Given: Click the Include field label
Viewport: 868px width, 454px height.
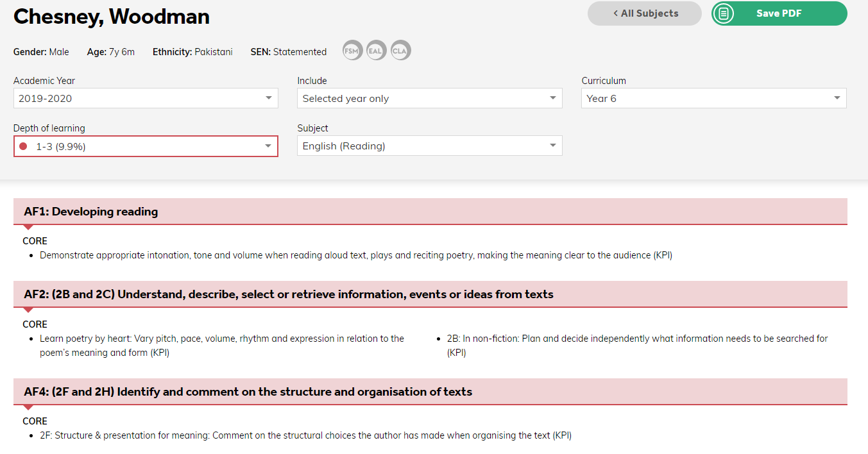Looking at the screenshot, I should click(x=312, y=81).
